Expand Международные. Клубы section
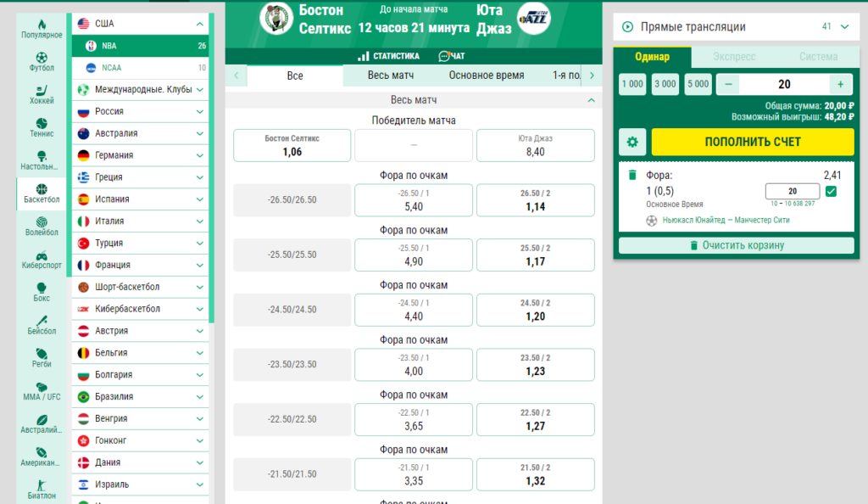 [x=200, y=90]
